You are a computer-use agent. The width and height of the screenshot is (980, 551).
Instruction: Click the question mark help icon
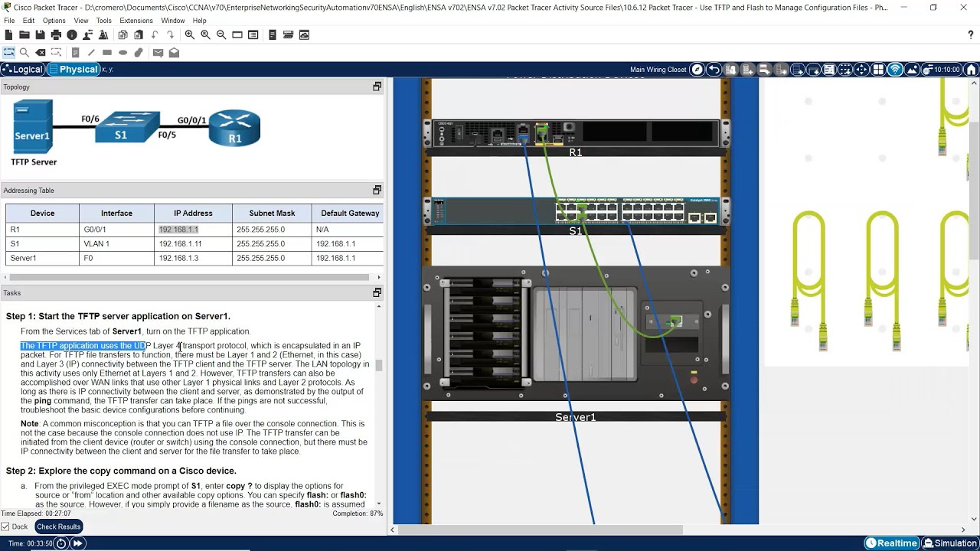coord(971,35)
